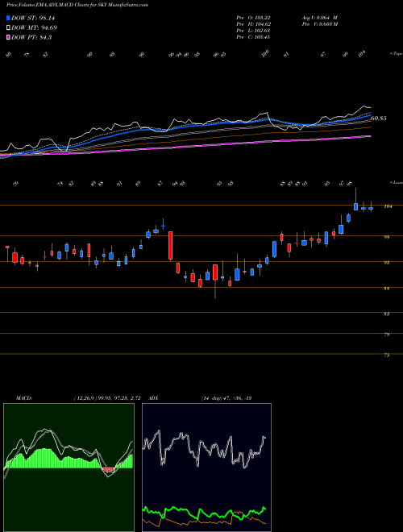This screenshot has height=532, width=403.
Task: Click the 60.85 label beside EMA lines
Action: pyautogui.click(x=379, y=118)
